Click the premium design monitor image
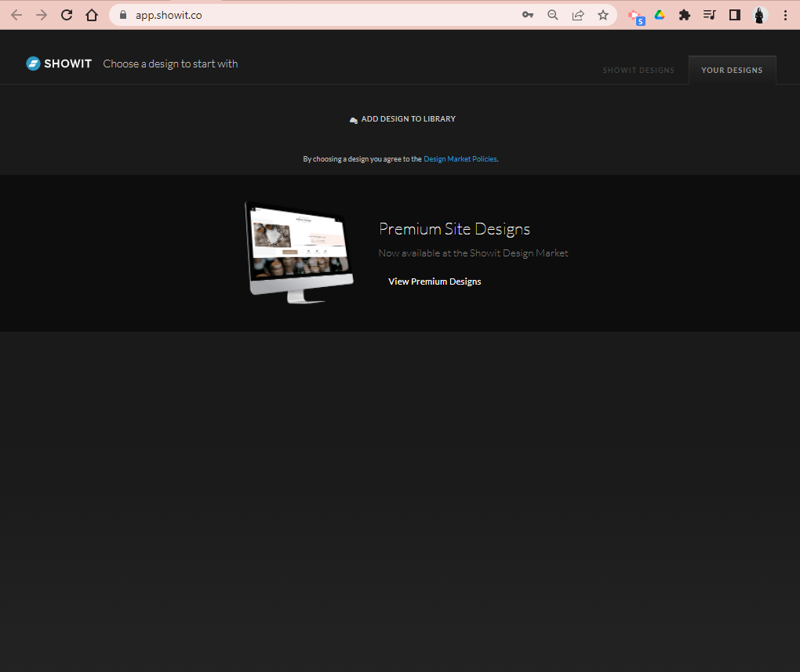Viewport: 800px width, 672px height. [299, 252]
